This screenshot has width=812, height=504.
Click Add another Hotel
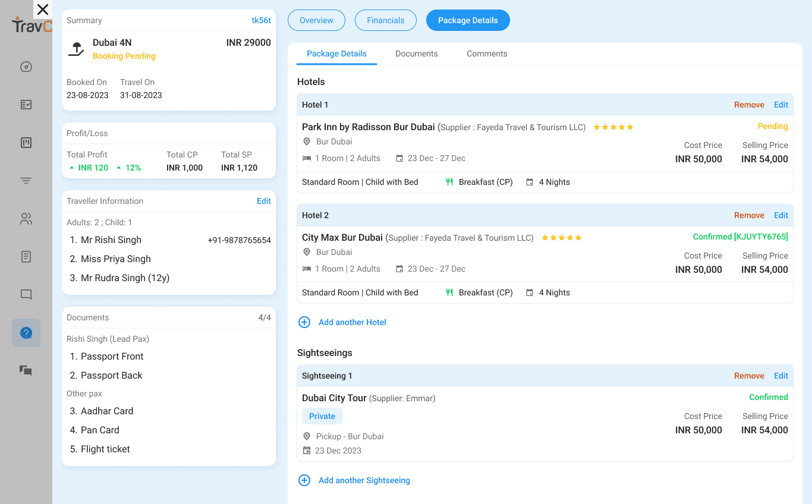(x=353, y=322)
